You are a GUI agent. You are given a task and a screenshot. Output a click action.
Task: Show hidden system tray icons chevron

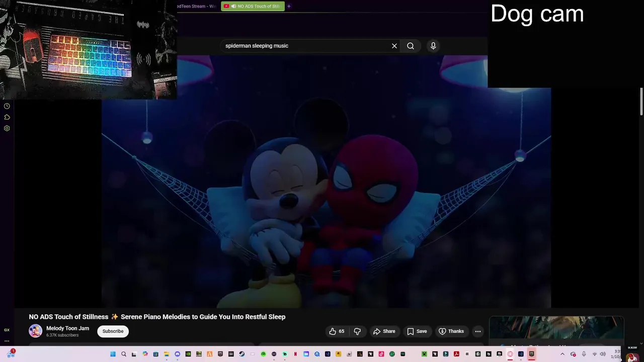pos(562,354)
